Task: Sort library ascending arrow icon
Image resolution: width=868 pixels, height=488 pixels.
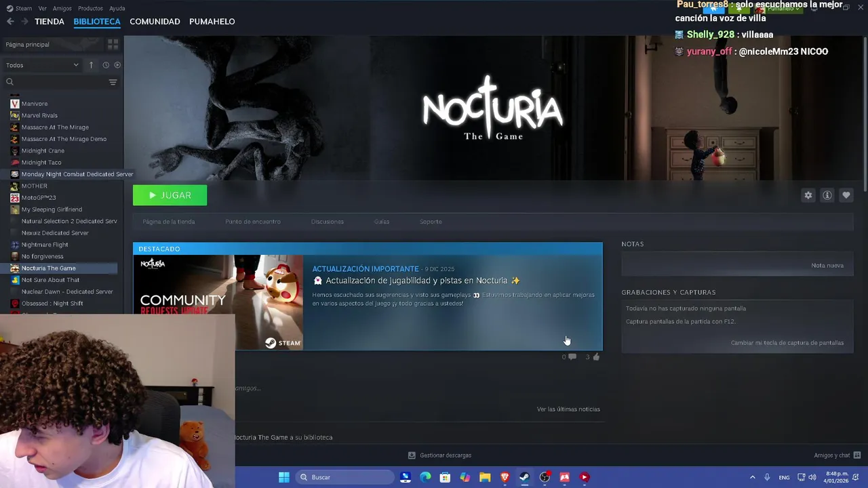Action: tap(91, 65)
